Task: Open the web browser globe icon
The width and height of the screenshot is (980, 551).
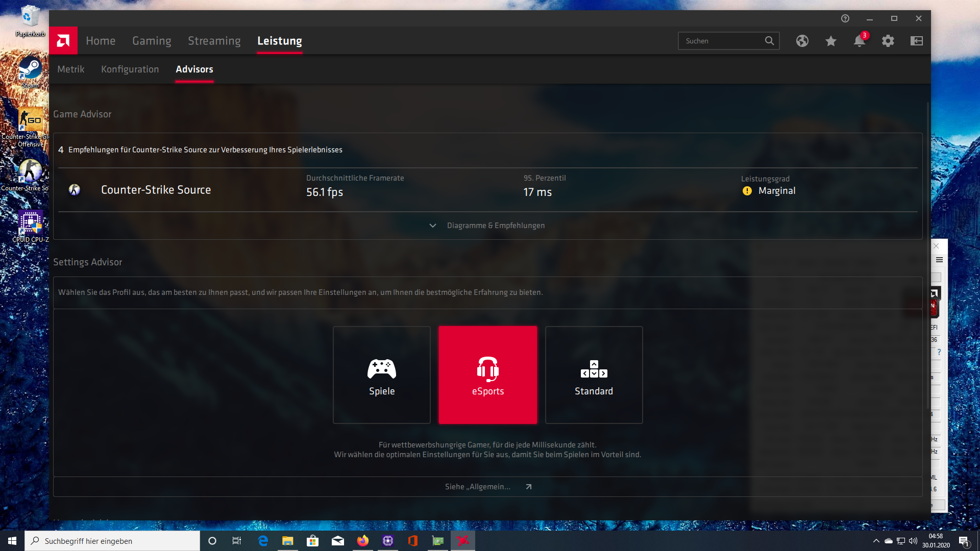Action: [x=802, y=41]
